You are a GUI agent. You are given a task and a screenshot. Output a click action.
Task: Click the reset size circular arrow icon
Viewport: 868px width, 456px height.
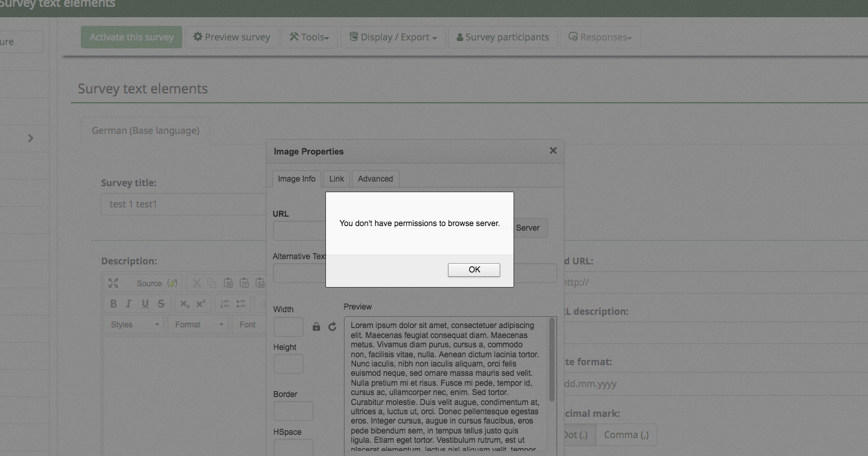tap(332, 327)
